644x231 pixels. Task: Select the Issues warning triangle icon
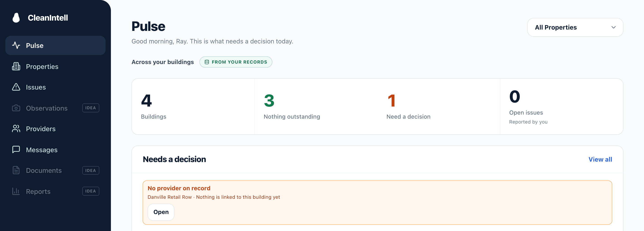[x=16, y=87]
